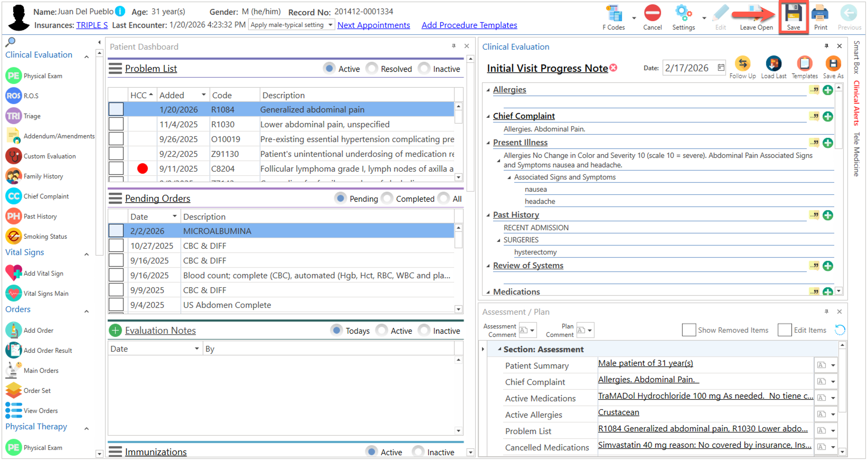This screenshot has height=461, width=868.
Task: Add new Evaluation Note with plus icon
Action: (x=115, y=331)
